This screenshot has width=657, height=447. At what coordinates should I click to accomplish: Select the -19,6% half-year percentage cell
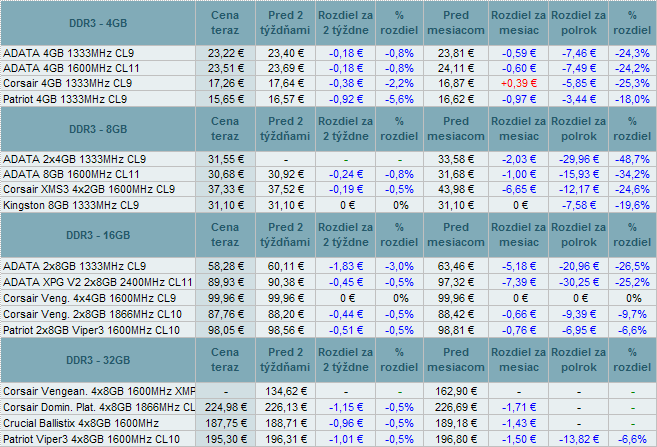(632, 205)
